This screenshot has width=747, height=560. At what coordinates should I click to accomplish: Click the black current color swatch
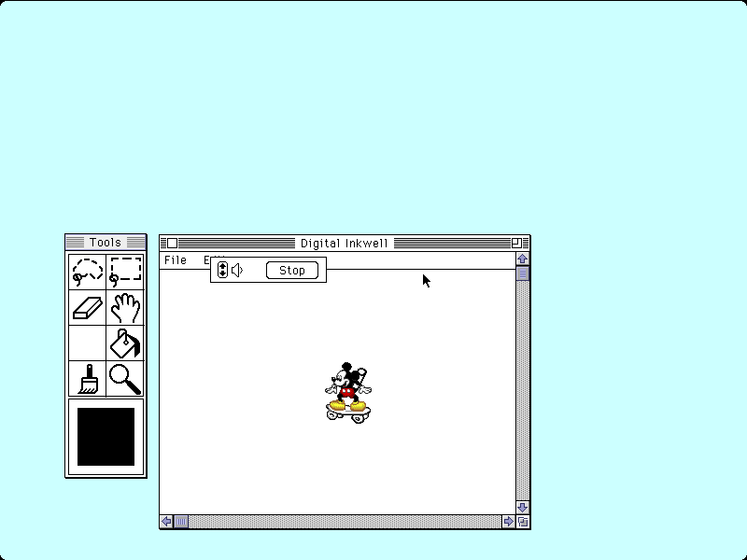tap(106, 437)
